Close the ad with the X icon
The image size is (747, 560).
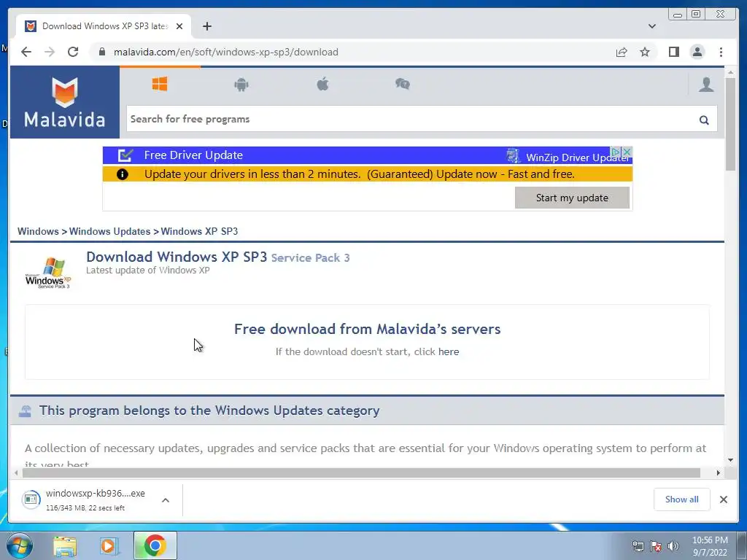(x=627, y=152)
